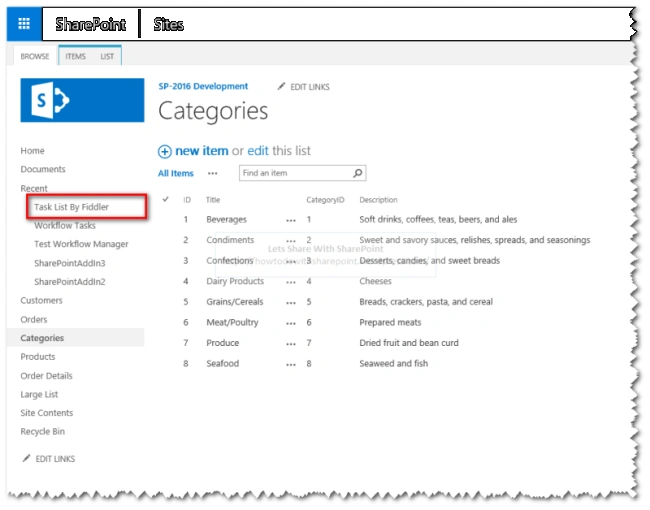The width and height of the screenshot is (650, 510).
Task: Open the views ellipsis next to All Items
Action: [213, 174]
